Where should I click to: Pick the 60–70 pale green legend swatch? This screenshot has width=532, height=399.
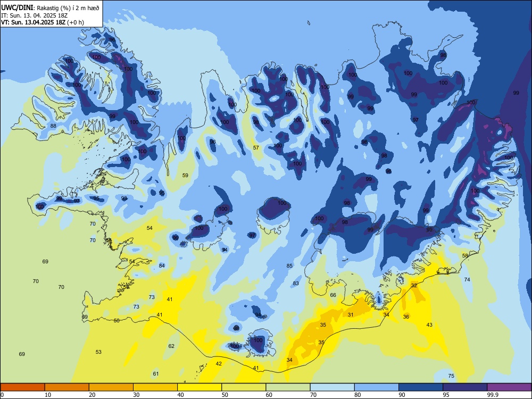point(288,387)
